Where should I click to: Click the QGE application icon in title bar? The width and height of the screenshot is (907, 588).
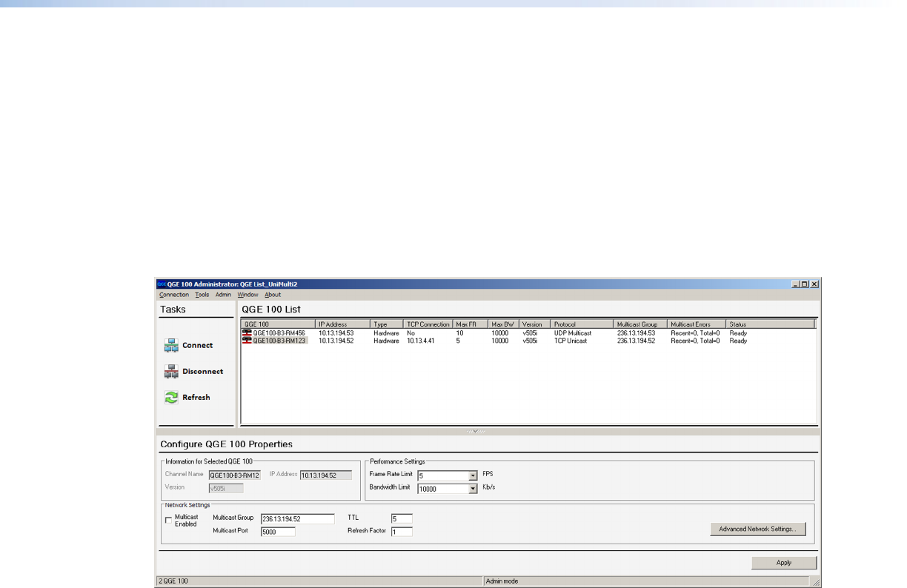(161, 284)
